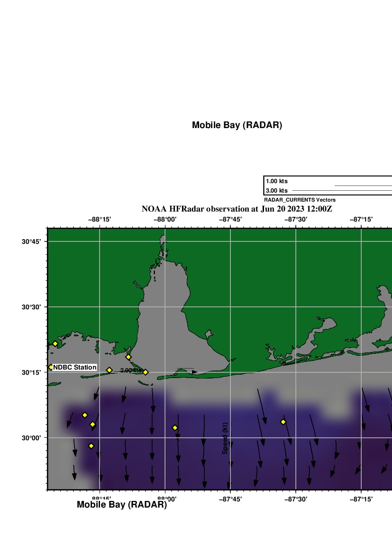Click the top Mobile Bay (RADAR) heading
The width and height of the screenshot is (392, 555).
(x=237, y=125)
